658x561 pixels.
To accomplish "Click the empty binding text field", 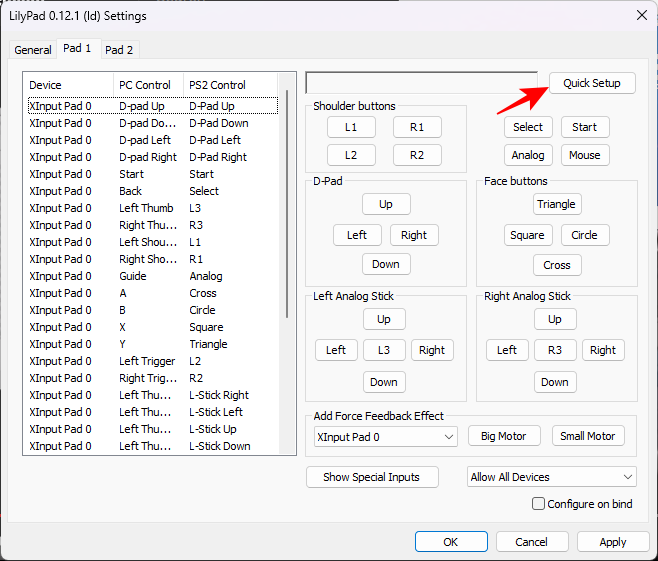I will (x=421, y=83).
